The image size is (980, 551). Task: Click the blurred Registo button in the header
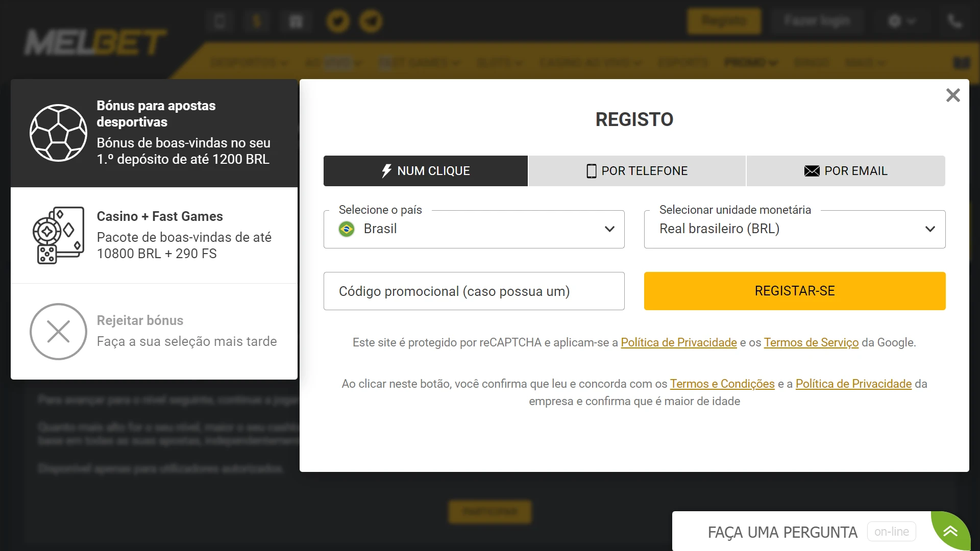[724, 21]
